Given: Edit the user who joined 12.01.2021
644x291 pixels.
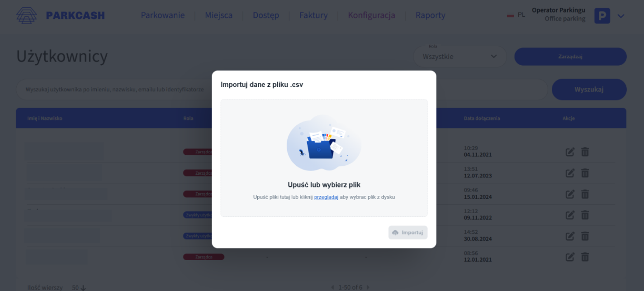Looking at the screenshot, I should pos(570,257).
